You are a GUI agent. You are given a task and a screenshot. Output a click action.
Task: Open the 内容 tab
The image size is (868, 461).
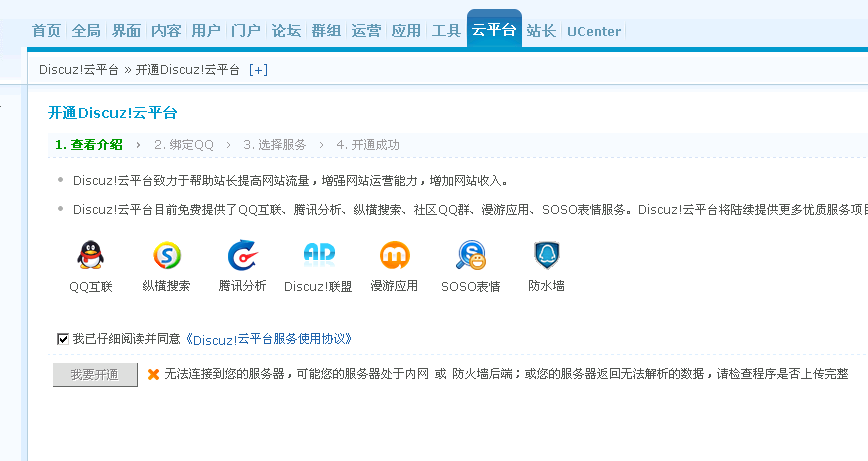click(166, 31)
